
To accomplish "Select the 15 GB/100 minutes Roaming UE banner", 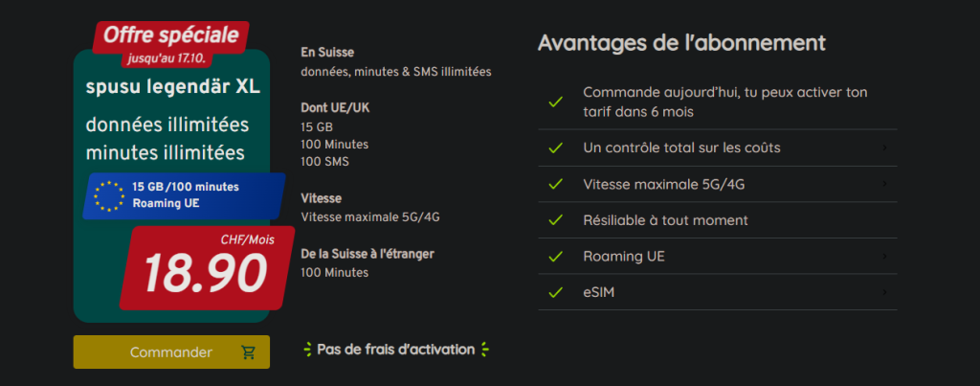I will click(184, 195).
